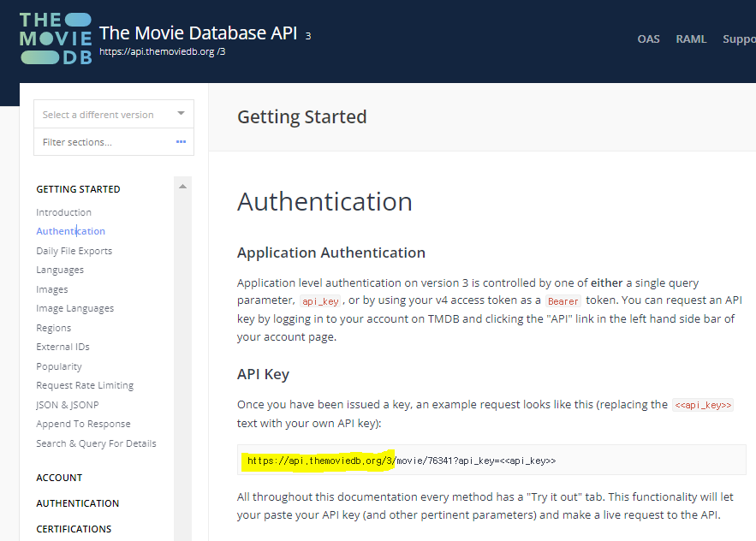Navigate to Regions section

point(54,328)
